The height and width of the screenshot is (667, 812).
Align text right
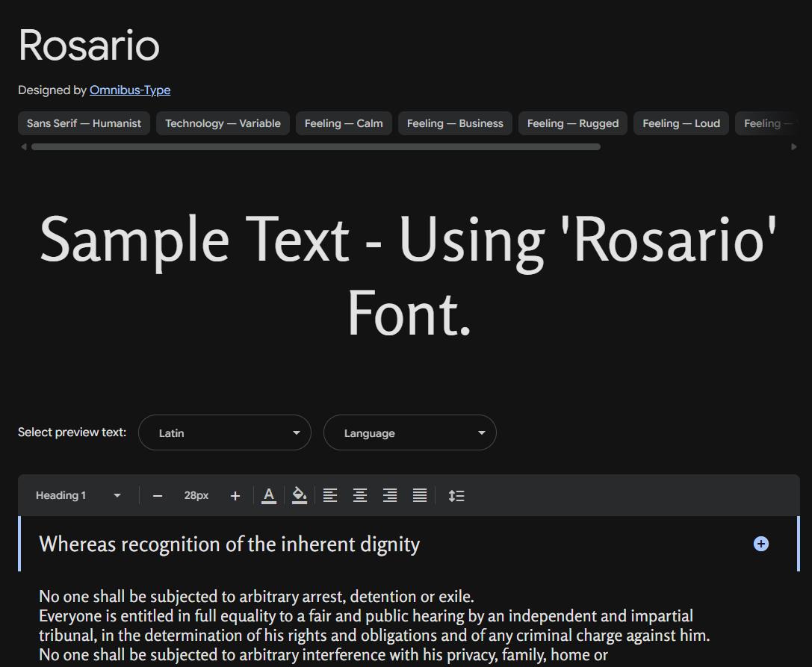(390, 496)
